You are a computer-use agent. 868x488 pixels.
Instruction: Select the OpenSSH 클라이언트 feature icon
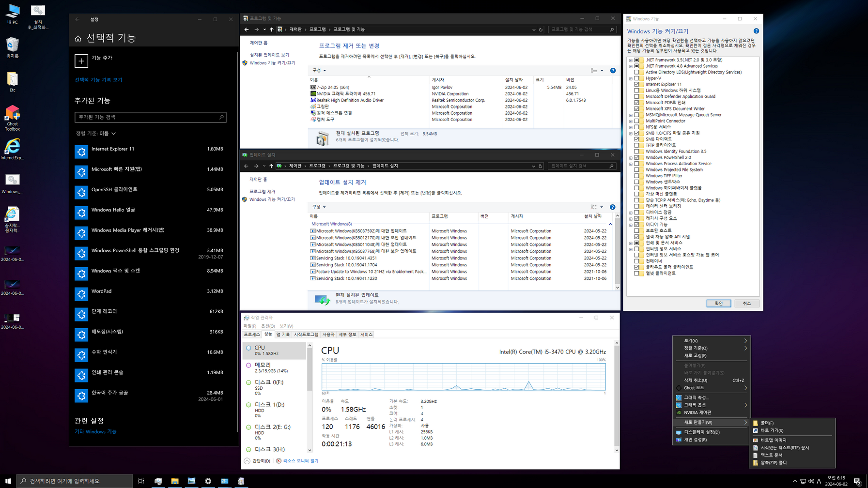click(x=81, y=192)
